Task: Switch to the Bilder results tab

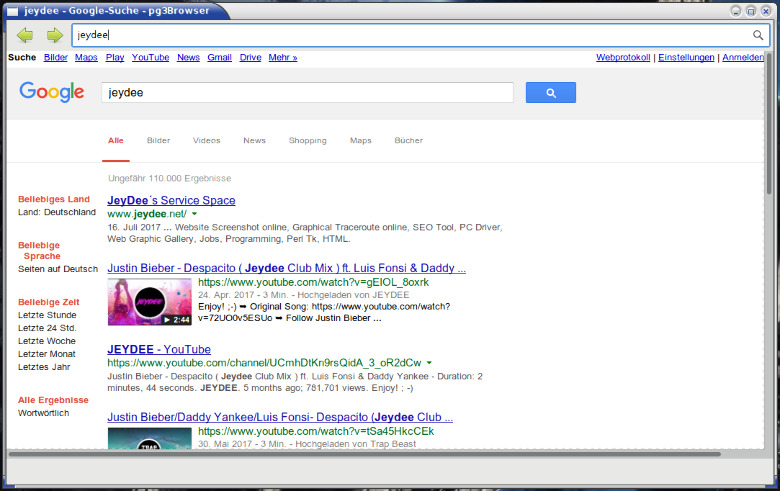Action: (x=159, y=141)
